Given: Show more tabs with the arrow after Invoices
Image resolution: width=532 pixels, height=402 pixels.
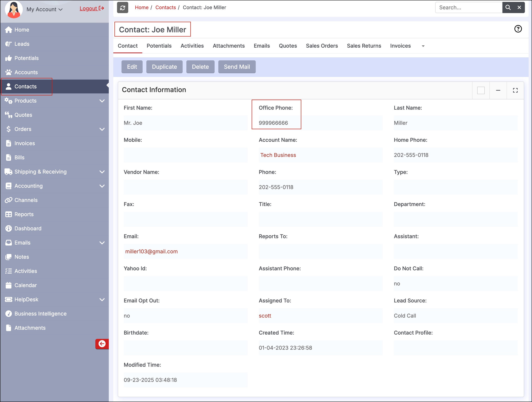Looking at the screenshot, I should [x=423, y=46].
